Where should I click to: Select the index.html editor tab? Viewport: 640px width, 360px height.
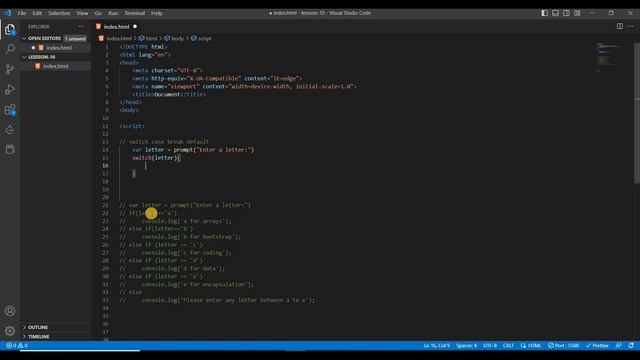(116, 27)
